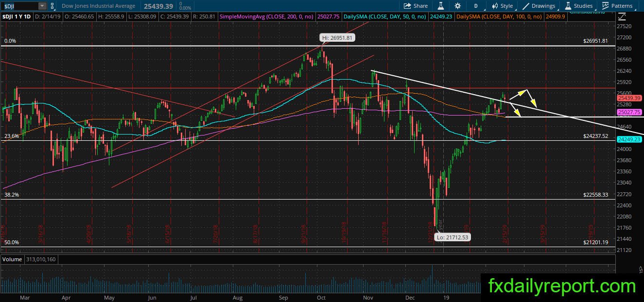Image resolution: width=644 pixels, height=302 pixels.
Task: Click the $22558.33 Fibonacci price label
Action: 595,195
